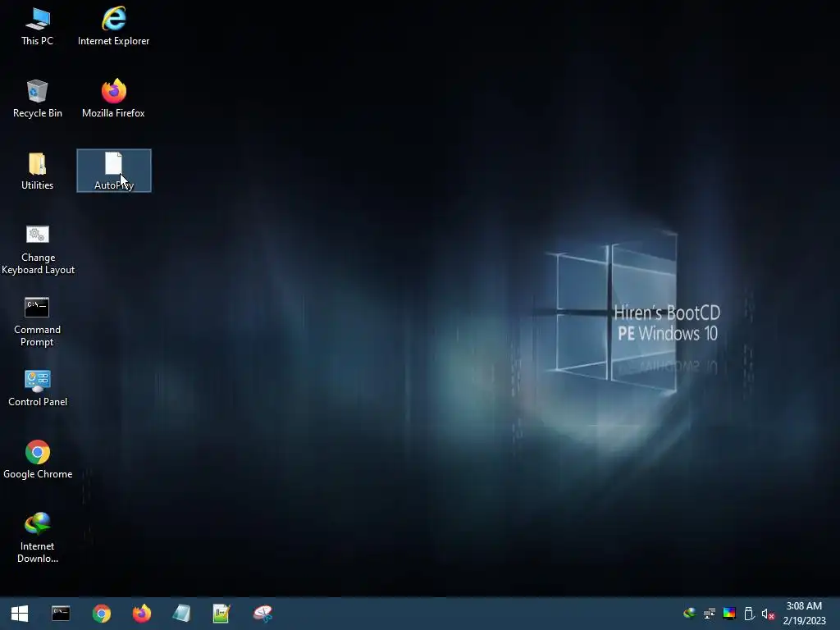Open Internet Explorer desktop shortcut
The width and height of the screenshot is (840, 630).
tap(113, 26)
